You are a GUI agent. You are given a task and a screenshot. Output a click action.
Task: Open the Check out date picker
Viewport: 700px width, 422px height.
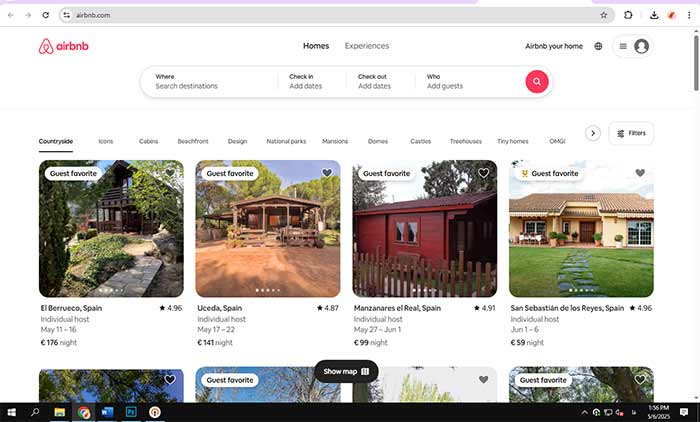point(380,82)
